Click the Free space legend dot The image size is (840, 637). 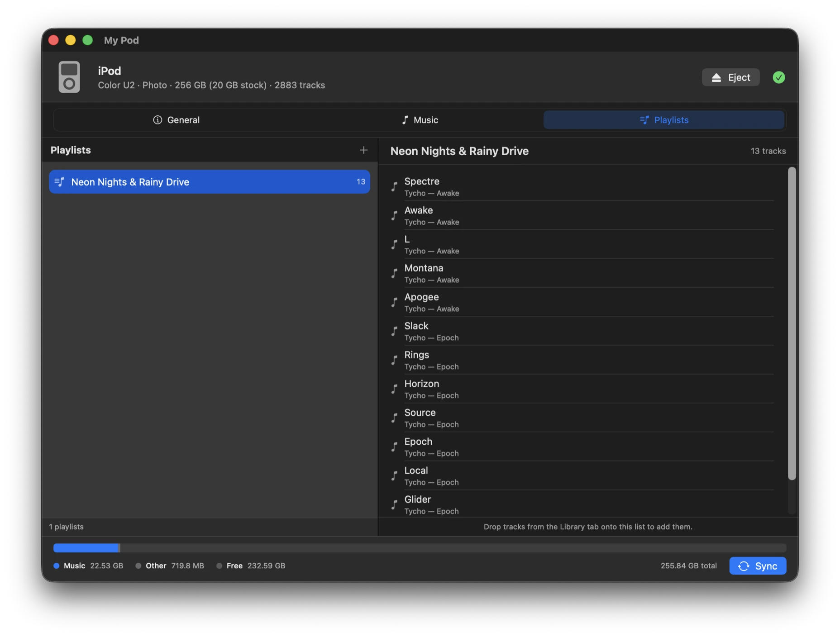219,566
